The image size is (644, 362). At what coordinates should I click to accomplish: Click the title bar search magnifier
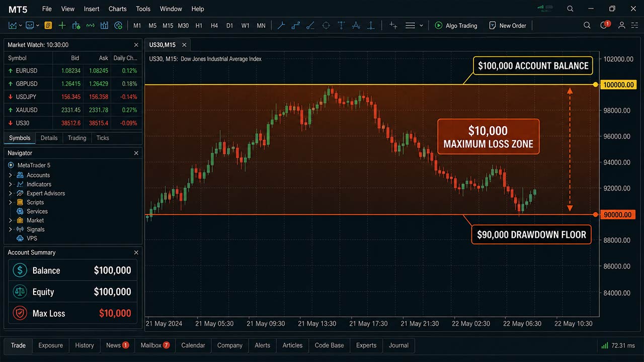pyautogui.click(x=570, y=9)
